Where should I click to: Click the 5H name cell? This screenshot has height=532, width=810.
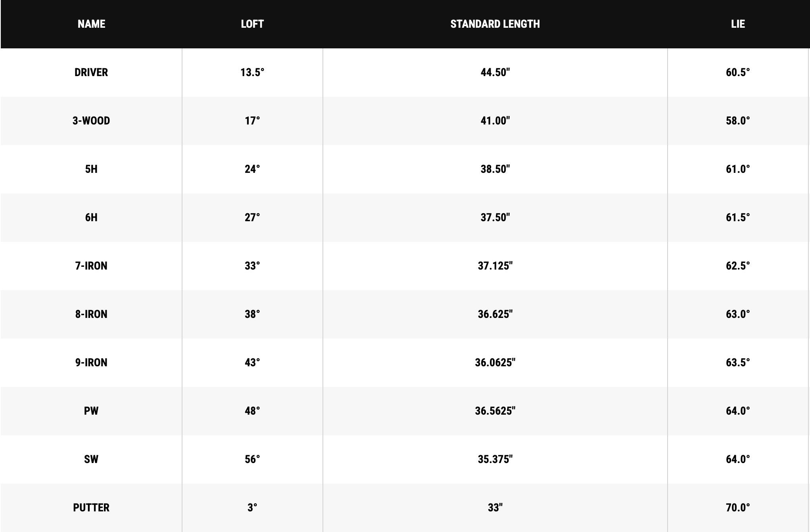click(x=91, y=169)
